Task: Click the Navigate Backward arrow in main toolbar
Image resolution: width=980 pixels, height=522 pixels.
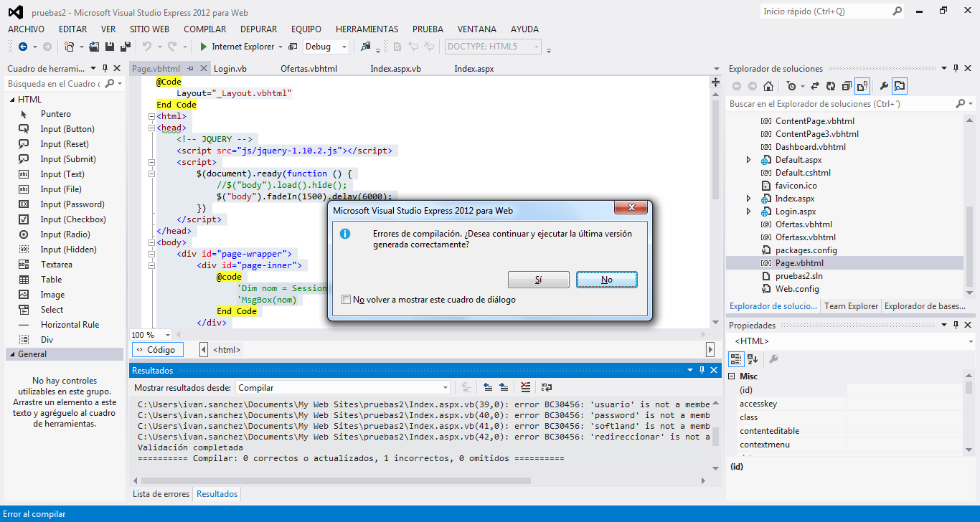Action: 22,47
